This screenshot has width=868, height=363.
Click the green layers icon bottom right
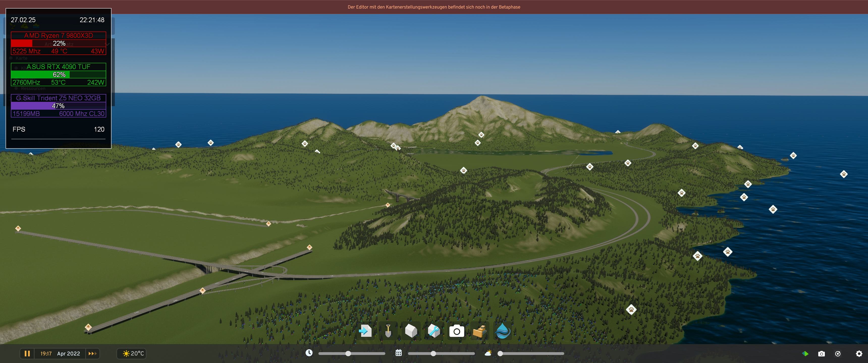(805, 354)
